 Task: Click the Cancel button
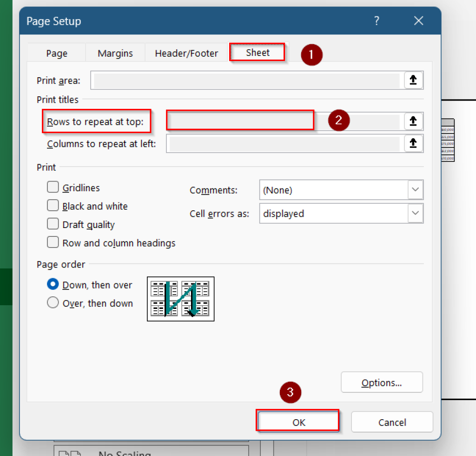(392, 422)
